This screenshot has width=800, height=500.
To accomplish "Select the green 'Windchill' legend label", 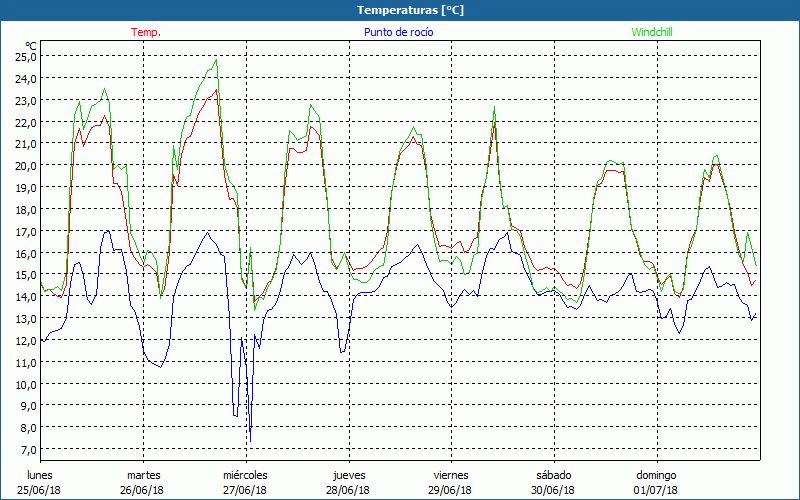I will pyautogui.click(x=652, y=32).
